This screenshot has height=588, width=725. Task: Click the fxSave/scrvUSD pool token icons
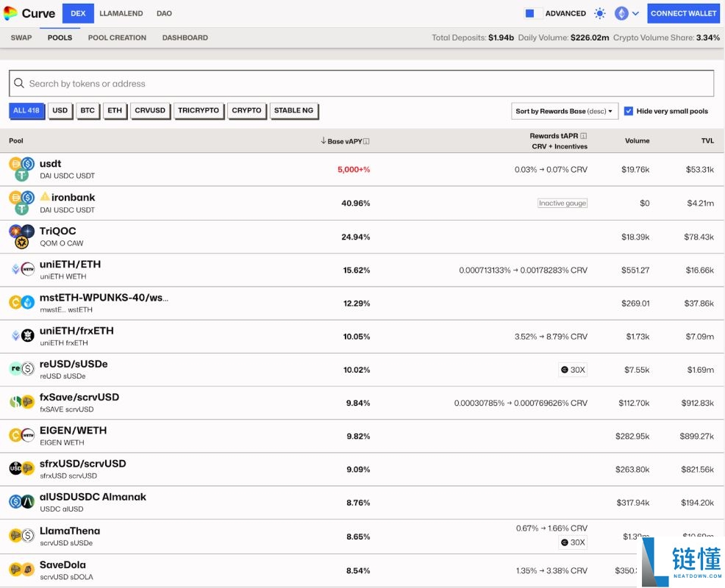click(x=22, y=402)
